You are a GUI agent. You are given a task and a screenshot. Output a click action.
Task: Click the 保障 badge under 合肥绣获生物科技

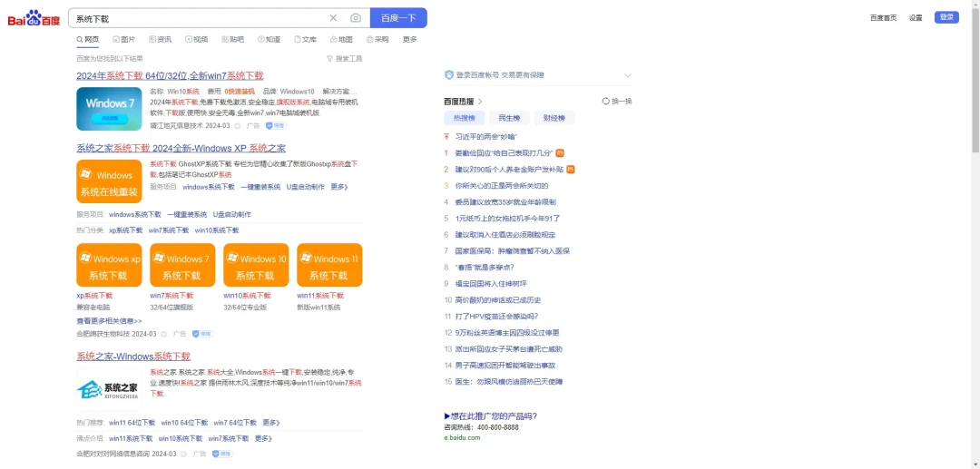[202, 334]
